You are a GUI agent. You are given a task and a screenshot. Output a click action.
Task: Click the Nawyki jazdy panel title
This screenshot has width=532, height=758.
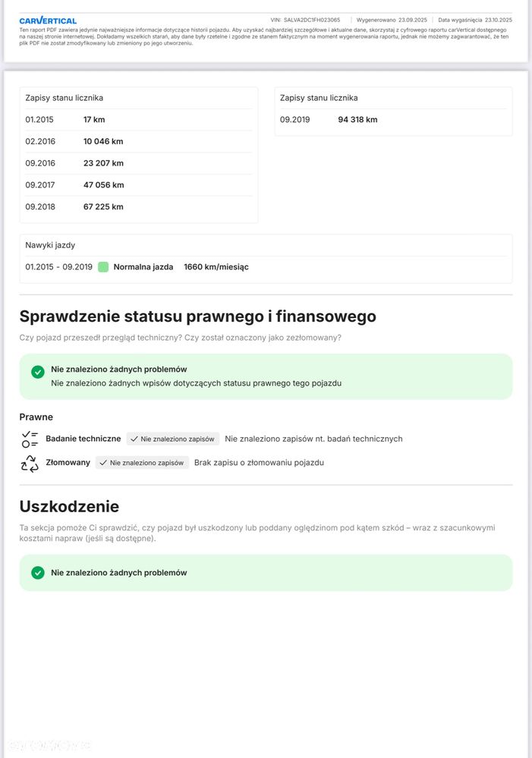pos(50,245)
